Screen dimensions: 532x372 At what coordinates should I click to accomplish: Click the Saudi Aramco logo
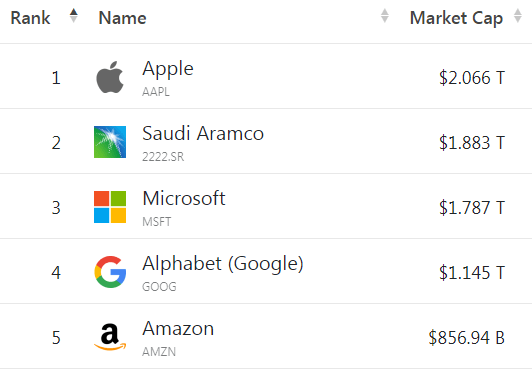pyautogui.click(x=110, y=142)
